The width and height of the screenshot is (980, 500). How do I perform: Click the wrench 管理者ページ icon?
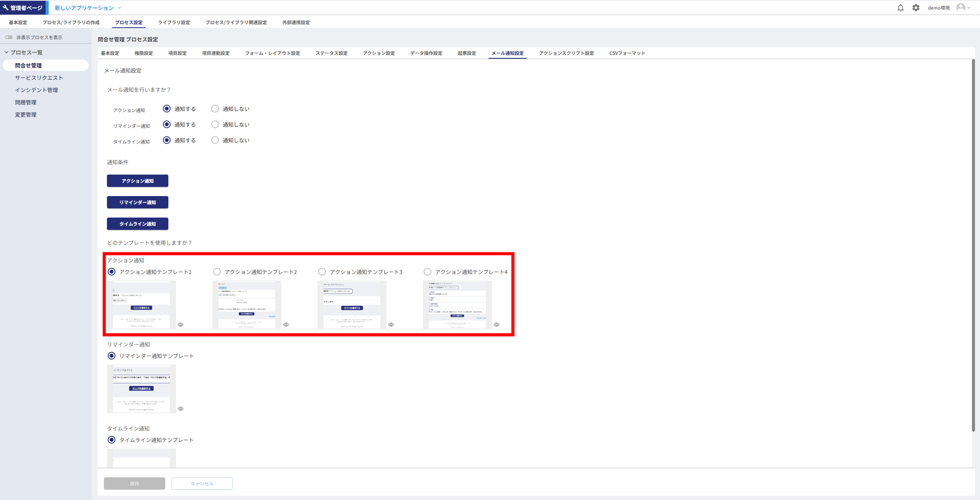[5, 8]
